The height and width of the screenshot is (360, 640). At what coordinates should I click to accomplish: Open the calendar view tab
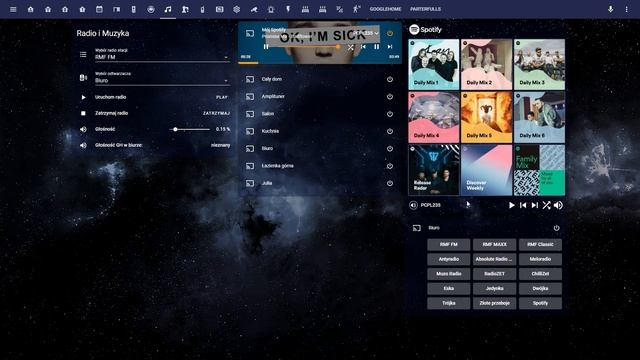tap(99, 9)
